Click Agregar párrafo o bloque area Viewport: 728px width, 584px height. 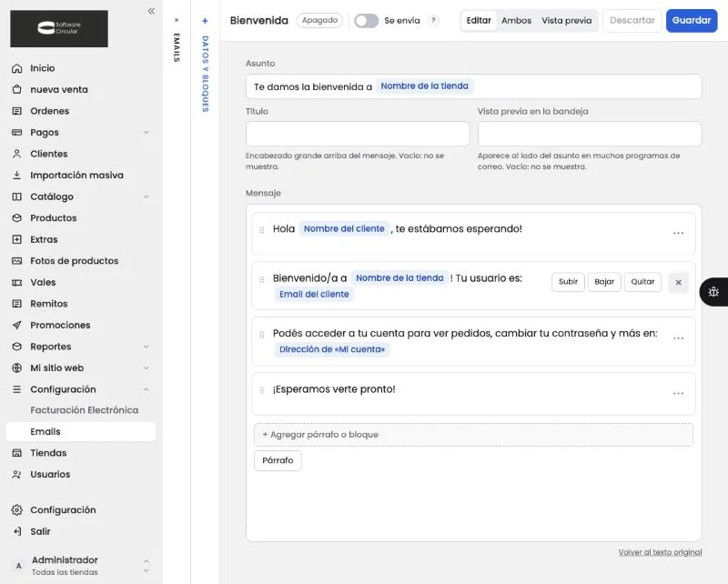[x=473, y=435]
